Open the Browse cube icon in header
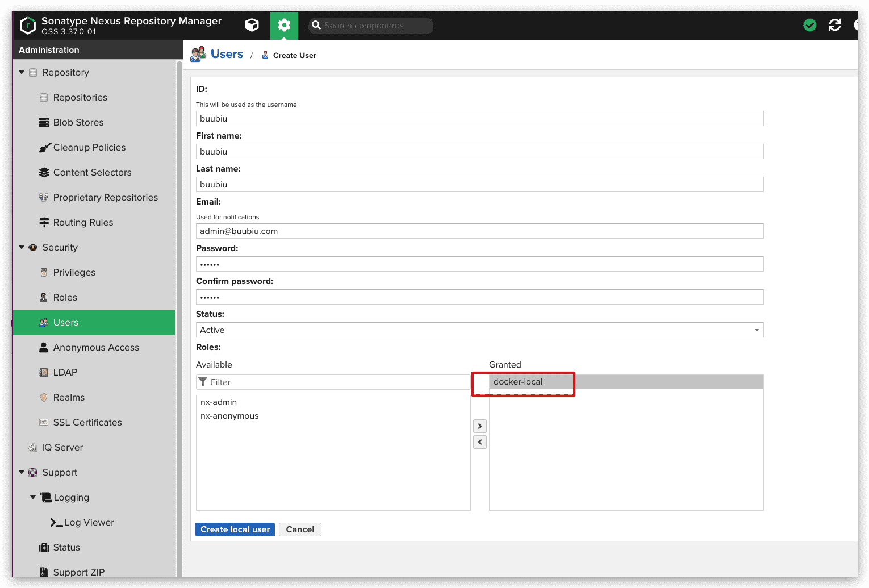The height and width of the screenshot is (588, 869). (252, 25)
